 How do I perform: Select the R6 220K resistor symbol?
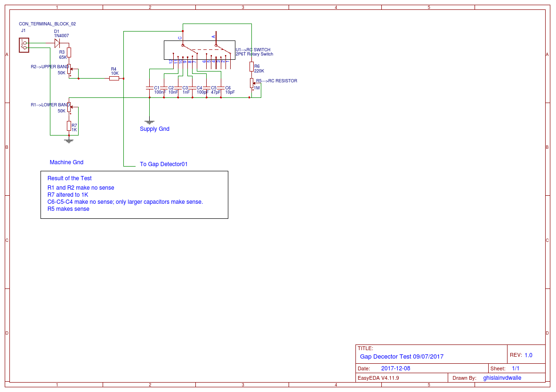click(x=251, y=66)
